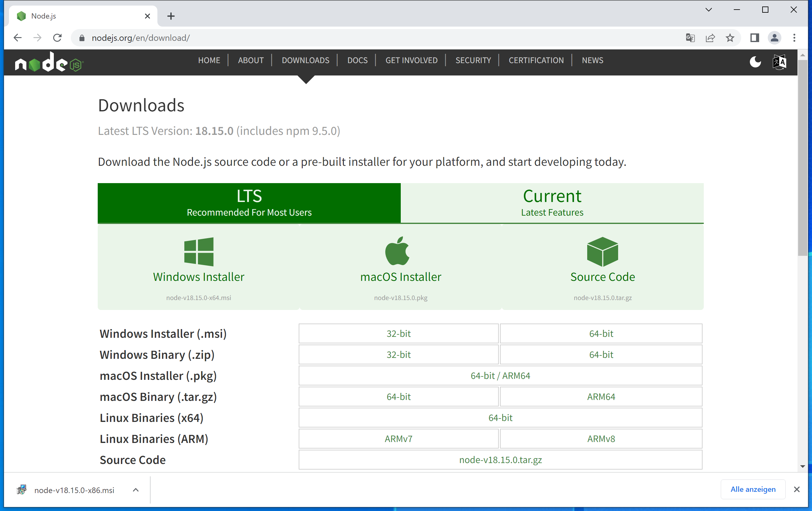Open the DOCS navigation item
Screen dimensions: 812x511
(357, 60)
